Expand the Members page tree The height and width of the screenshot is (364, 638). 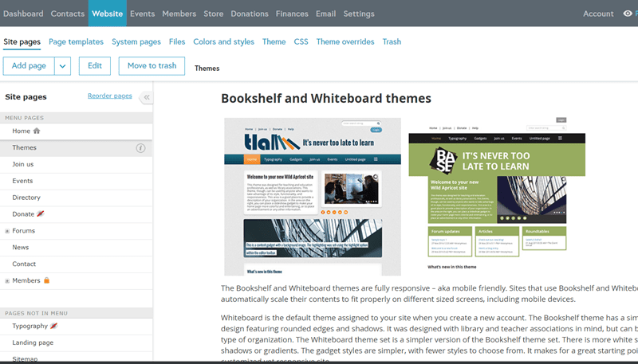click(x=7, y=280)
